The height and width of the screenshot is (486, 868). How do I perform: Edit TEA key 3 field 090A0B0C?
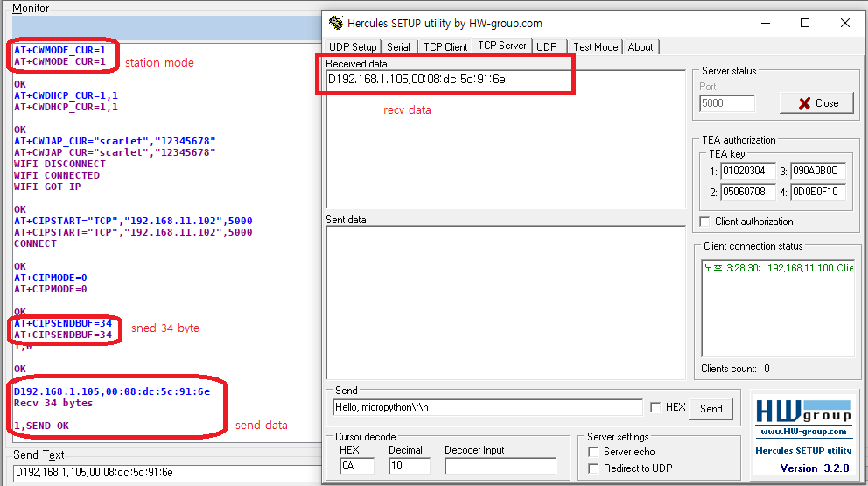pyautogui.click(x=817, y=171)
